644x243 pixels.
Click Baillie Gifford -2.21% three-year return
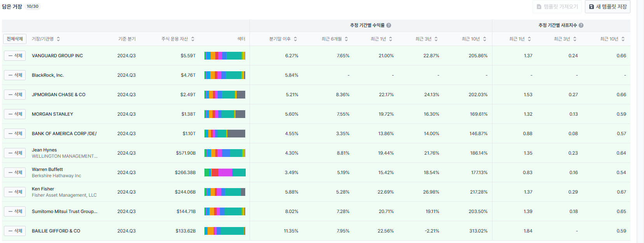point(432,231)
